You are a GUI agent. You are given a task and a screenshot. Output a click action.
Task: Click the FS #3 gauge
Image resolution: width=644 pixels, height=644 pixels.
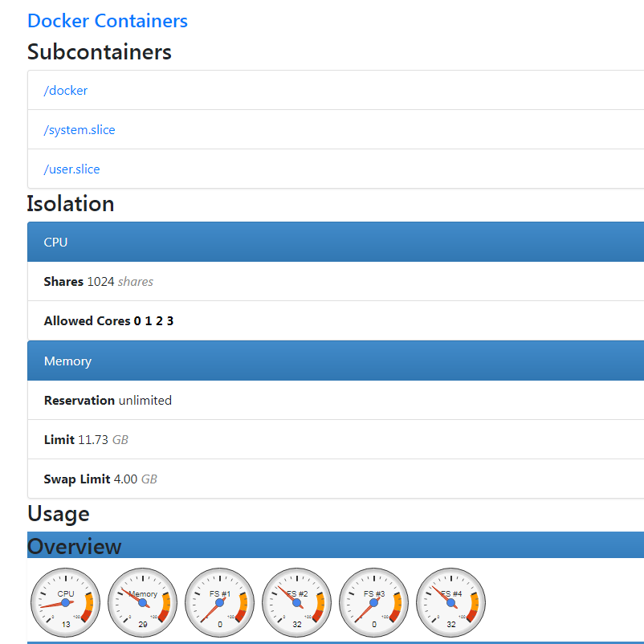tap(373, 602)
